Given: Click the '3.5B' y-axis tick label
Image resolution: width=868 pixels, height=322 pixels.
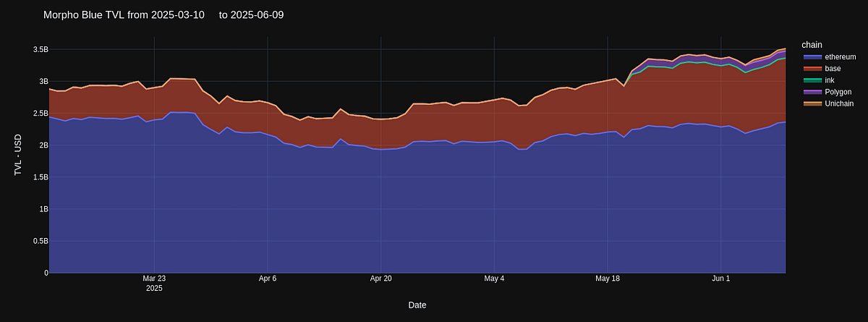Looking at the screenshot, I should coord(41,49).
